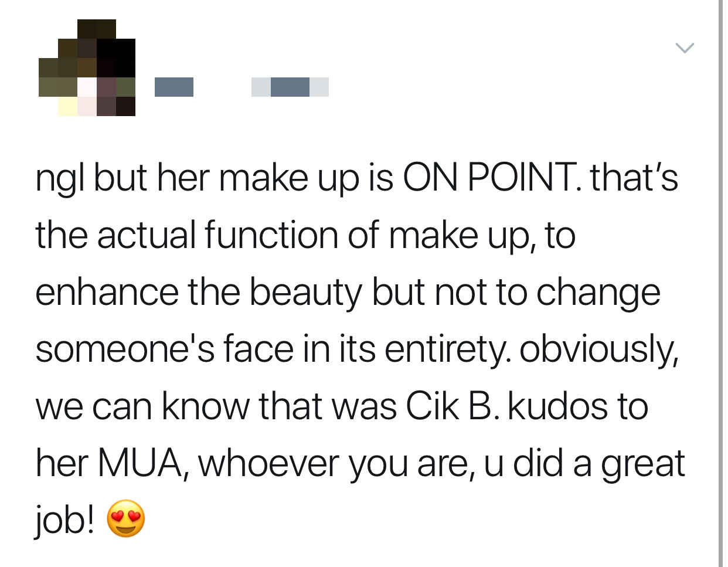Viewport: 728px width, 567px height.
Task: Click the word "enhance" in the tweet
Action: pyautogui.click(x=107, y=292)
